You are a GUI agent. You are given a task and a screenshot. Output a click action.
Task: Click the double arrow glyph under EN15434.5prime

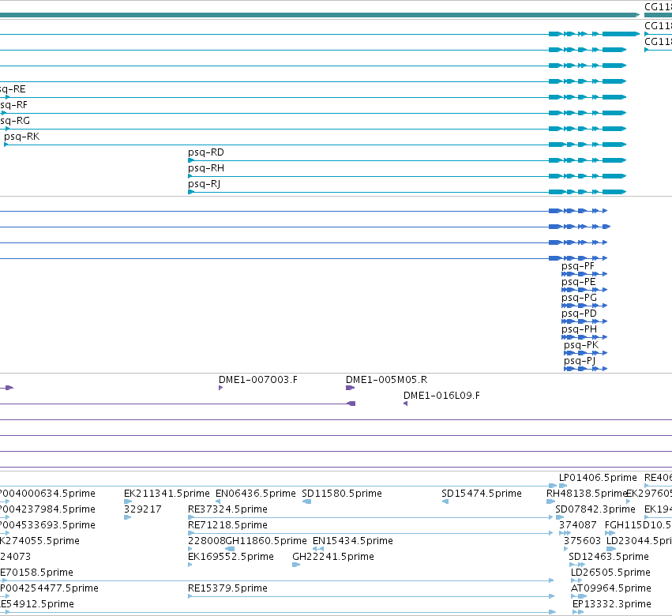318,549
